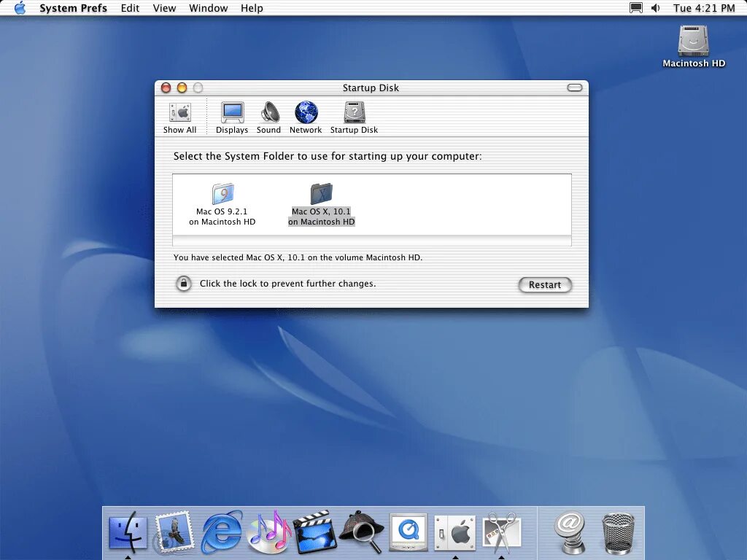Launch iTunes from the Dock
This screenshot has width=747, height=560.
(x=268, y=532)
